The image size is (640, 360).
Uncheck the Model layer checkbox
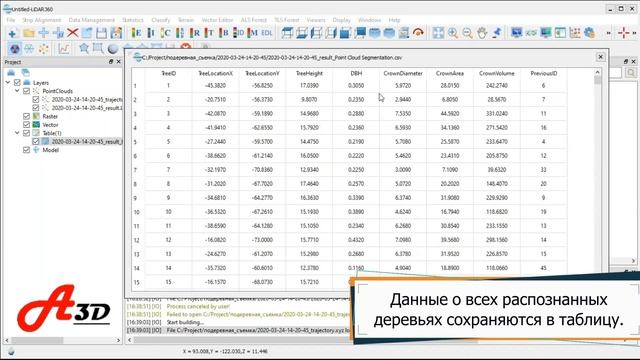pos(27,150)
